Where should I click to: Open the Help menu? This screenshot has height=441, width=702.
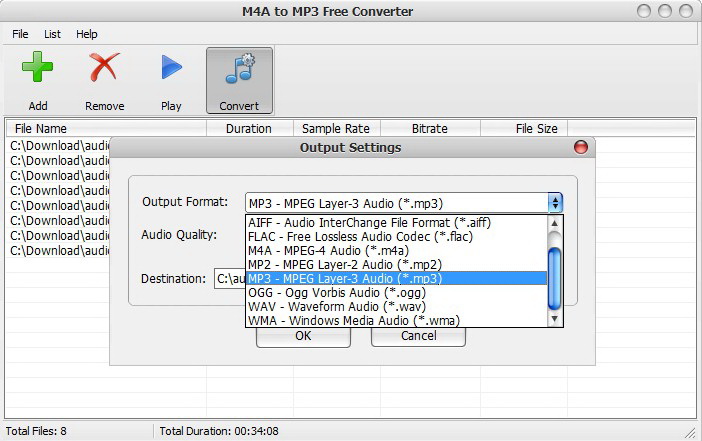pos(87,34)
